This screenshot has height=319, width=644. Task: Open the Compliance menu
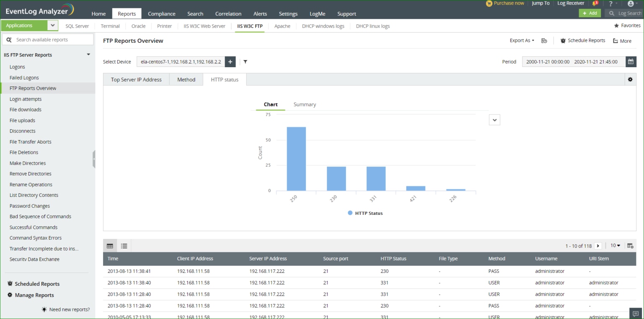coord(161,13)
